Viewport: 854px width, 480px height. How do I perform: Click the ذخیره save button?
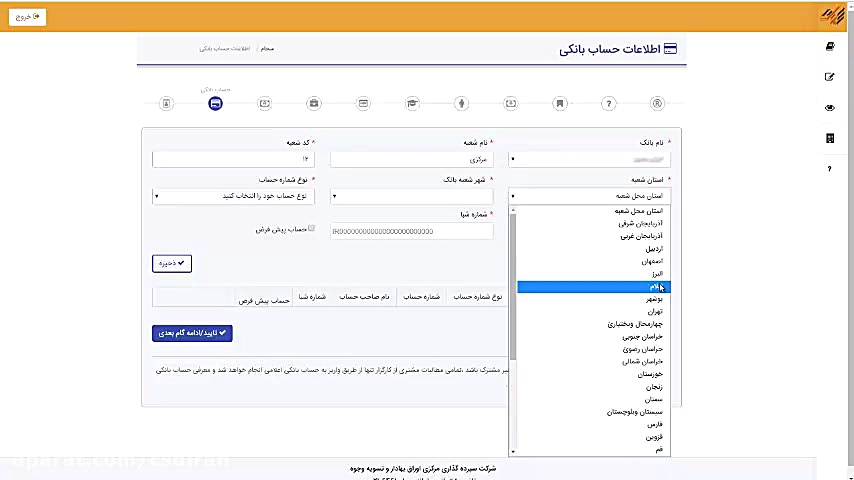tap(172, 263)
